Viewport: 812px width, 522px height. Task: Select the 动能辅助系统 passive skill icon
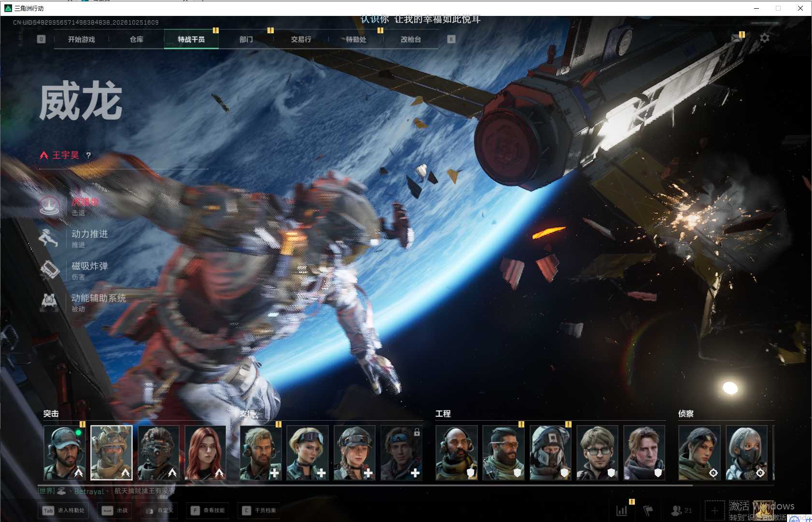coord(49,302)
